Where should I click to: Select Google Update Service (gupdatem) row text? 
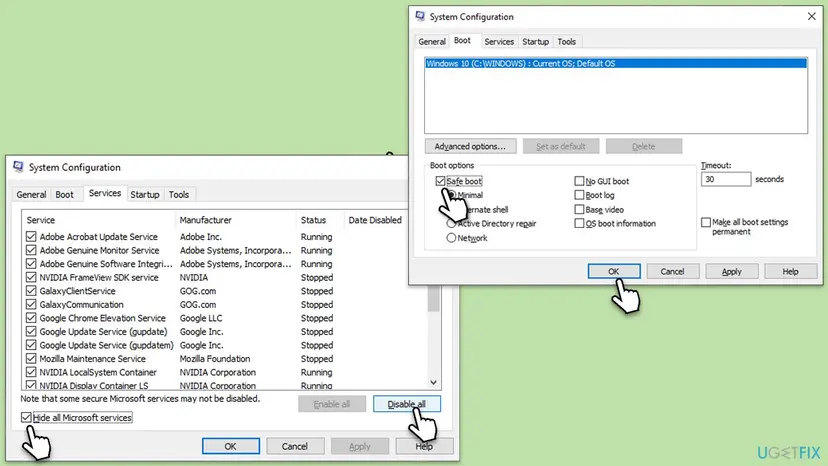tap(106, 346)
